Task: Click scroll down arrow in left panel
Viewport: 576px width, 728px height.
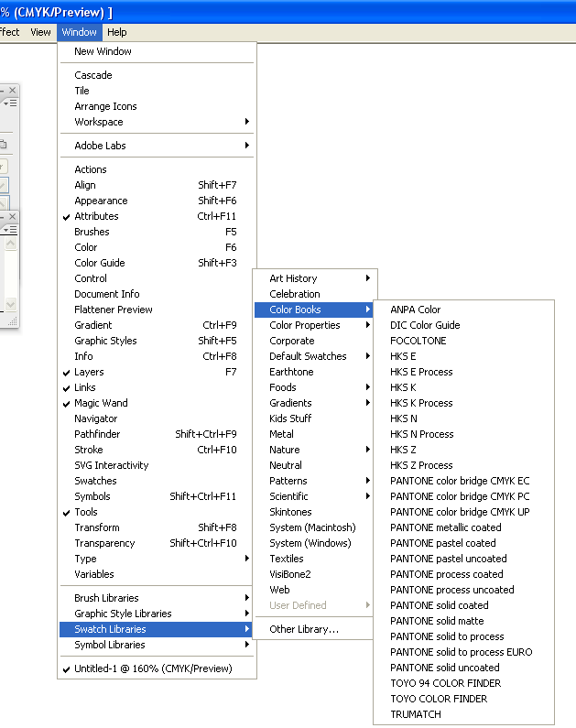Action: pyautogui.click(x=11, y=305)
